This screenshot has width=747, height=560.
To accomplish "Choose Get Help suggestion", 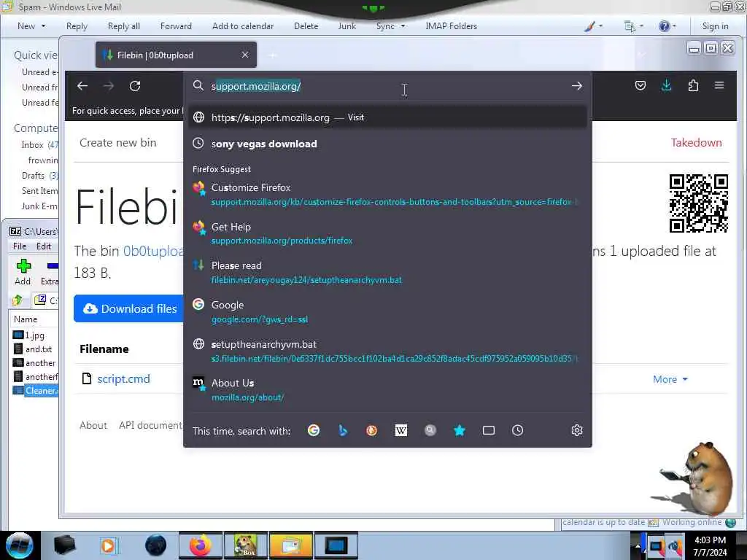I will pos(387,233).
